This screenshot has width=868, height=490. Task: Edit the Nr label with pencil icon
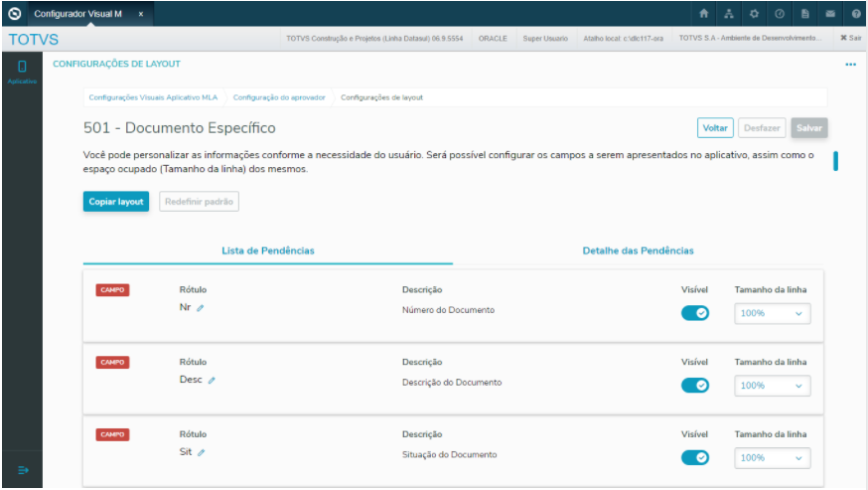tap(201, 308)
